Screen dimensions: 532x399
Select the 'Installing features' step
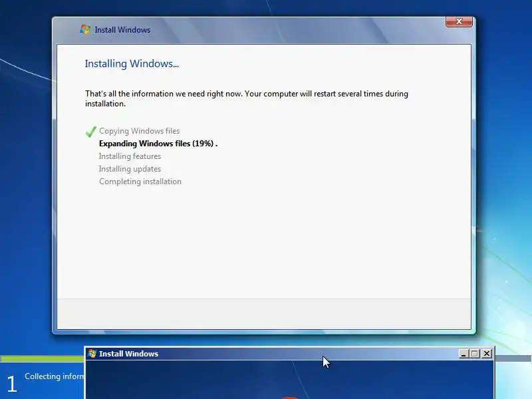[x=130, y=156]
